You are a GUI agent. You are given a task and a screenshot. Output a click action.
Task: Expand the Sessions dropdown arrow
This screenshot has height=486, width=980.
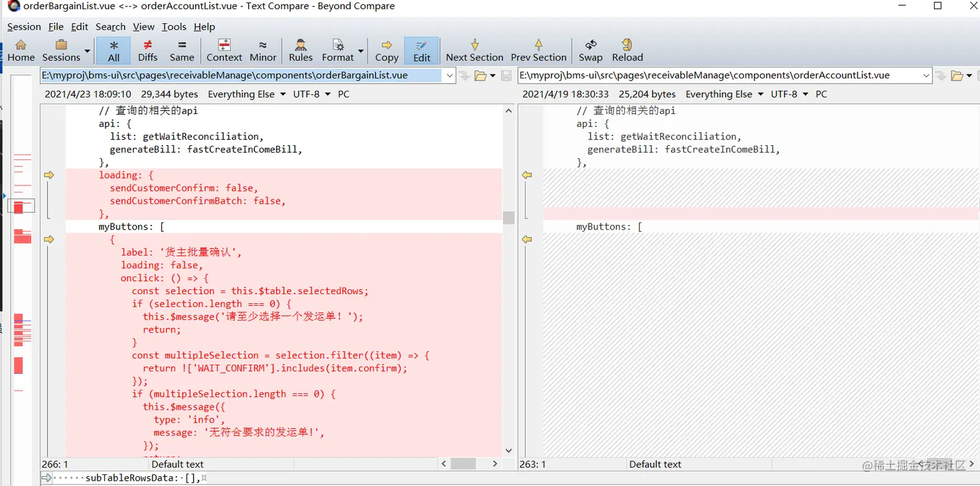(87, 51)
